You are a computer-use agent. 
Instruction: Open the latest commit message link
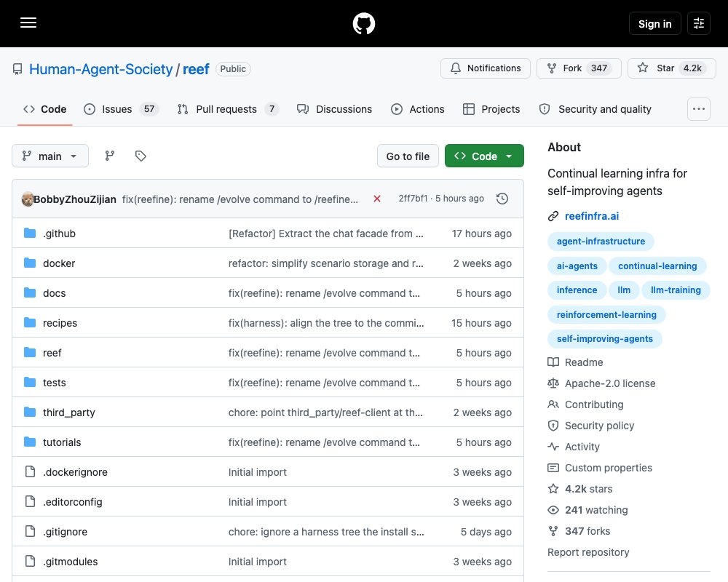[240, 199]
